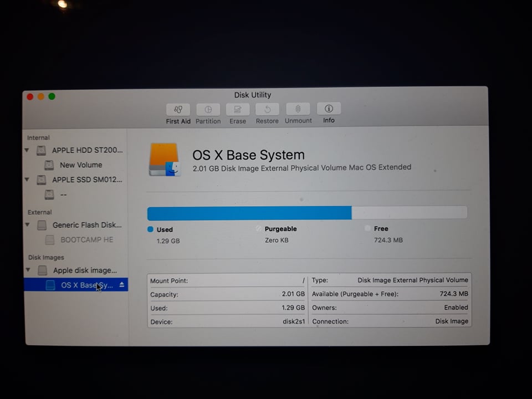Click the Apple disk image icon
This screenshot has height=399, width=532.
43,270
